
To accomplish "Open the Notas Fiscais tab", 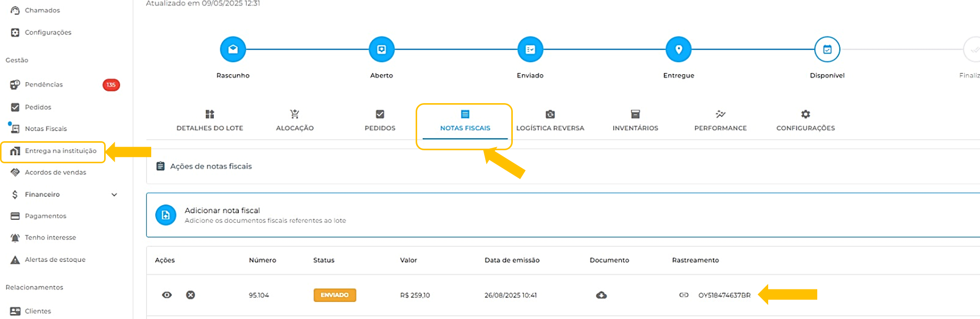I will [x=465, y=121].
